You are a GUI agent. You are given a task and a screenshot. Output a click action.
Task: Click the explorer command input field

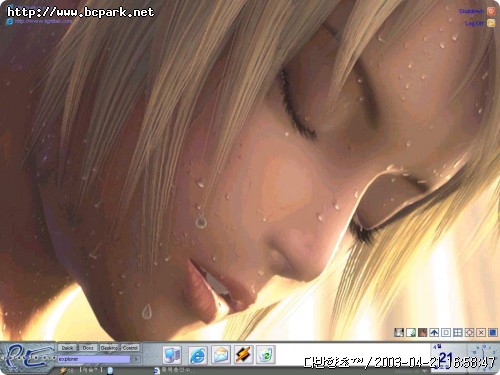(94, 359)
